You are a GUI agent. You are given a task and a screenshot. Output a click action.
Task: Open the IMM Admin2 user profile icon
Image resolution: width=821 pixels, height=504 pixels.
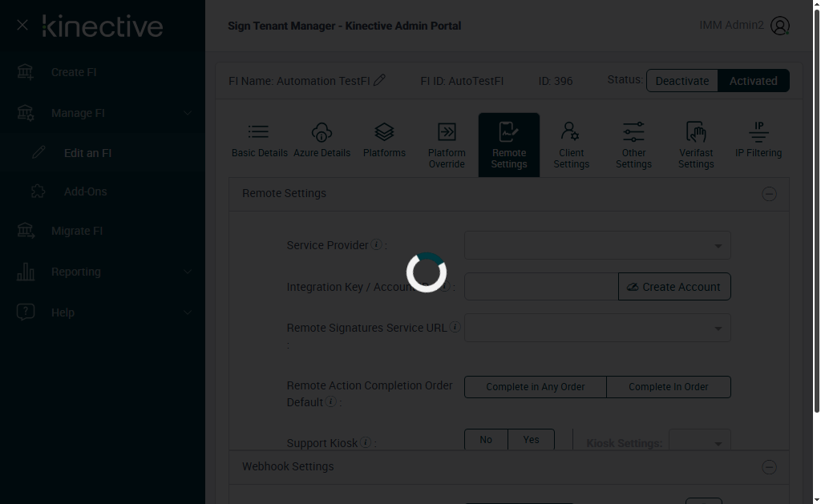click(779, 26)
